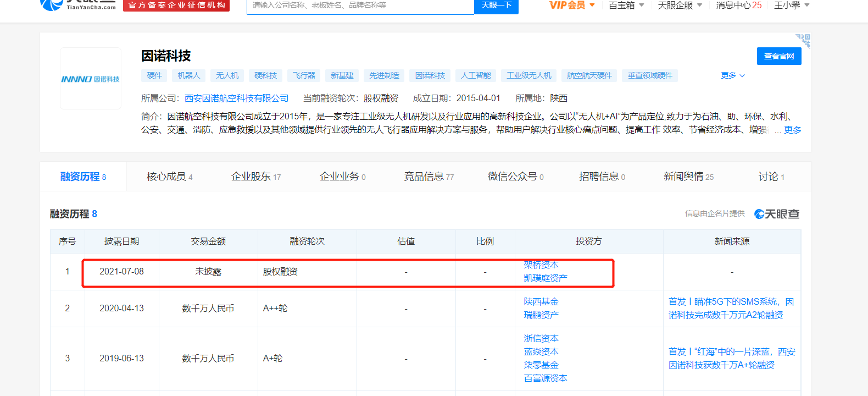Click the 2021-07-08 date cell
Image resolution: width=868 pixels, height=396 pixels.
click(x=121, y=271)
